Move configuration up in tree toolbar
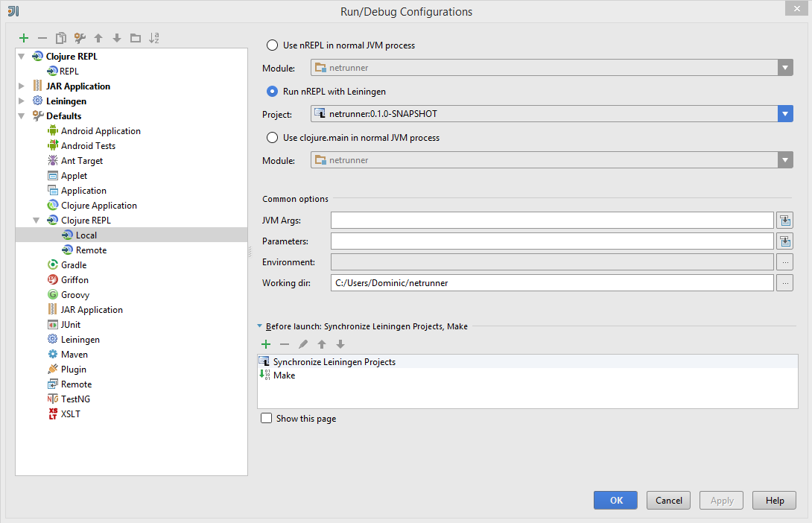 click(98, 38)
